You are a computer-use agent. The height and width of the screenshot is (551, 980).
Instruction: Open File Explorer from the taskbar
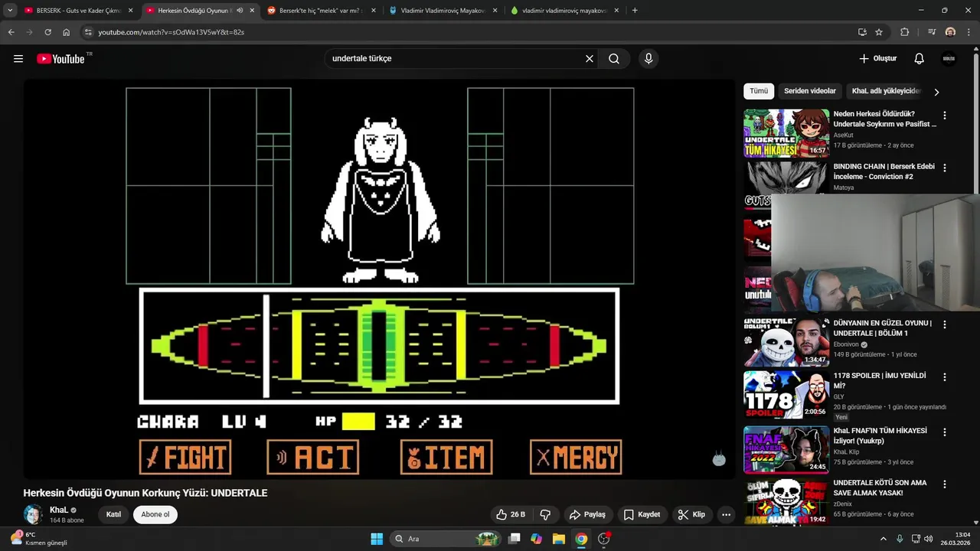tap(559, 539)
